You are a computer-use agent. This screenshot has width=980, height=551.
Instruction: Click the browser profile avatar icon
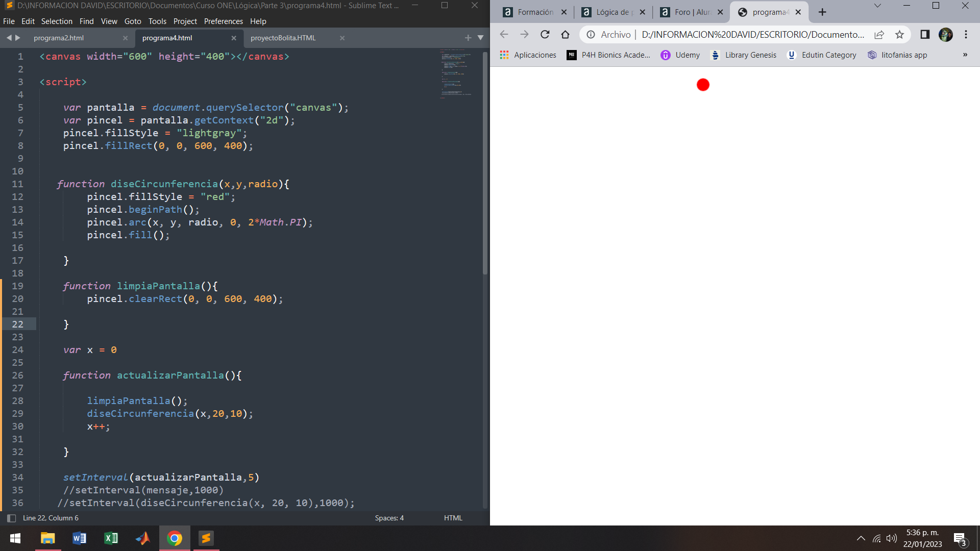pyautogui.click(x=946, y=34)
